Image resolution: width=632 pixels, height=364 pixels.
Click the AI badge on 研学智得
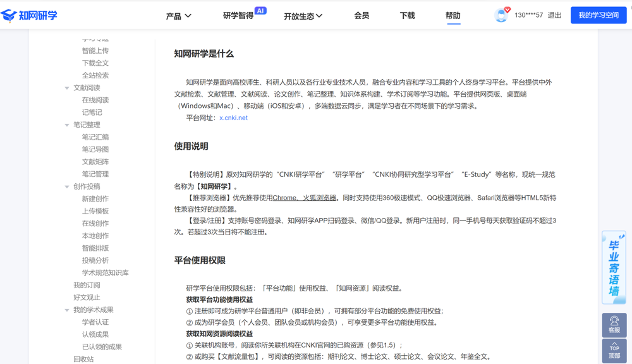261,11
